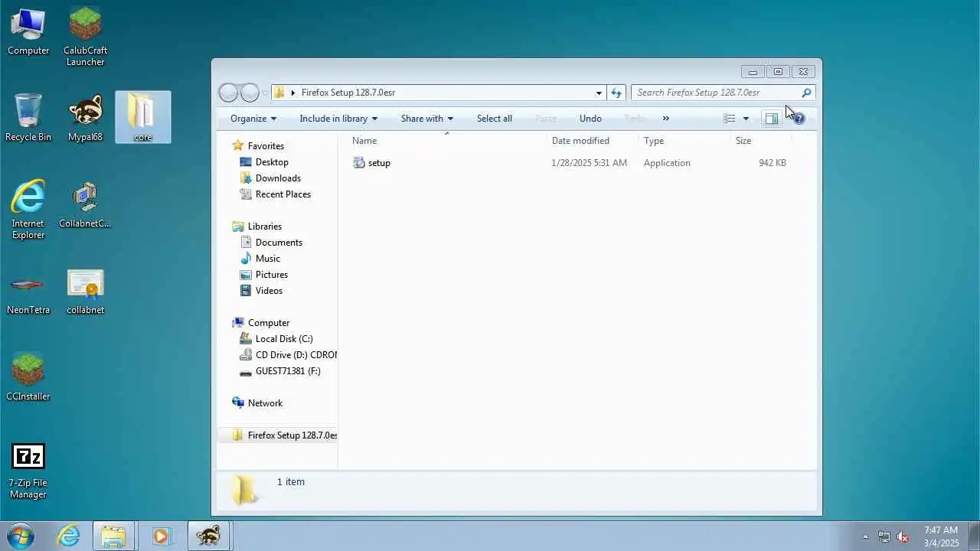
Task: Sort by Date modified column
Action: click(x=593, y=141)
